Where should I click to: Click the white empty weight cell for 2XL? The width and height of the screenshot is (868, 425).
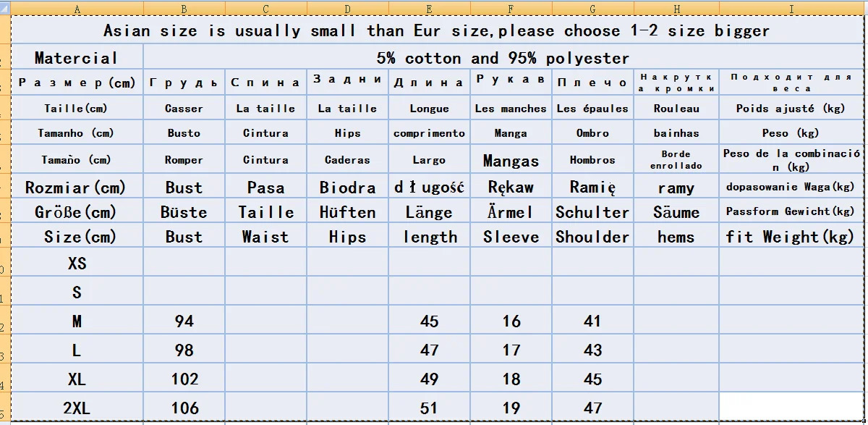pyautogui.click(x=791, y=407)
